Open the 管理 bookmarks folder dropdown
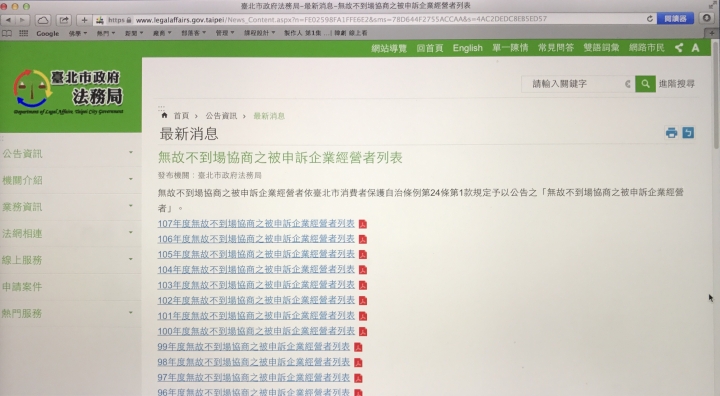This screenshot has width=720, height=396. [225, 33]
